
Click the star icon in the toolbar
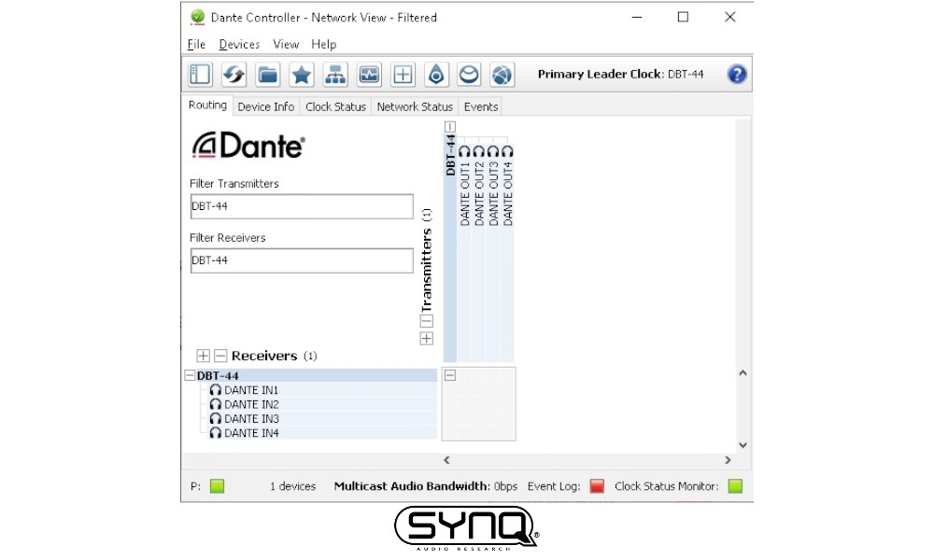point(302,75)
